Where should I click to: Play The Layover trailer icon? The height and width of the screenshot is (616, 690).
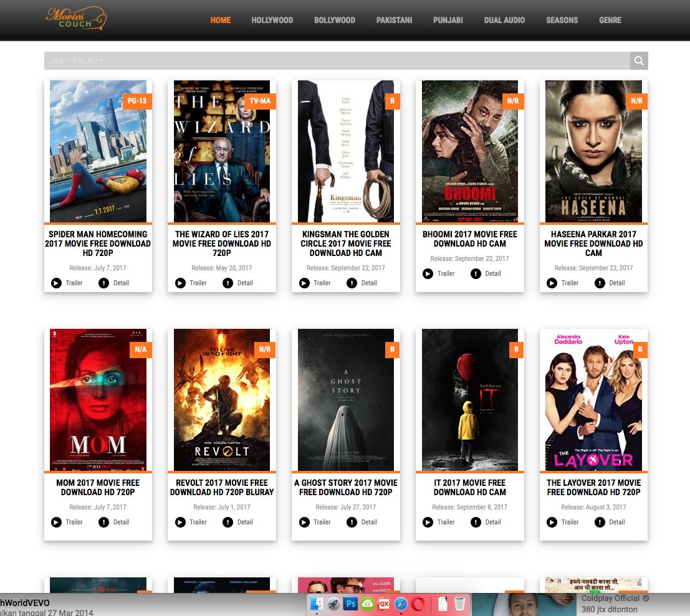coord(552,522)
